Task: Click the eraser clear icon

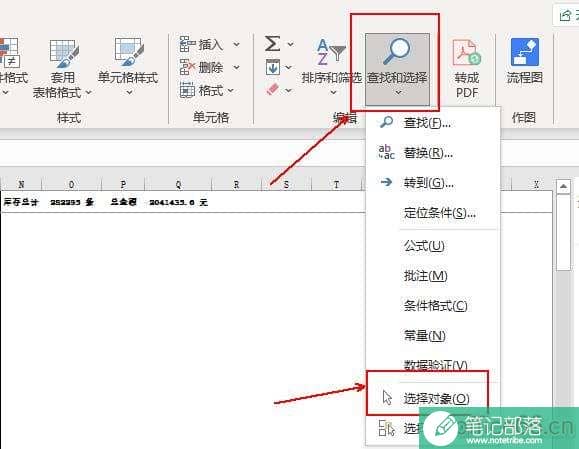Action: (x=273, y=89)
